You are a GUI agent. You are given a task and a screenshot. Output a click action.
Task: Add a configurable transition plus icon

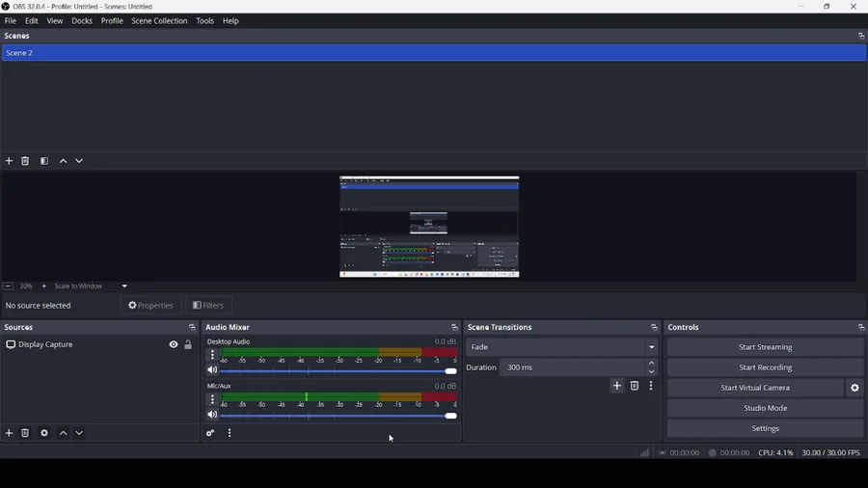pyautogui.click(x=616, y=386)
